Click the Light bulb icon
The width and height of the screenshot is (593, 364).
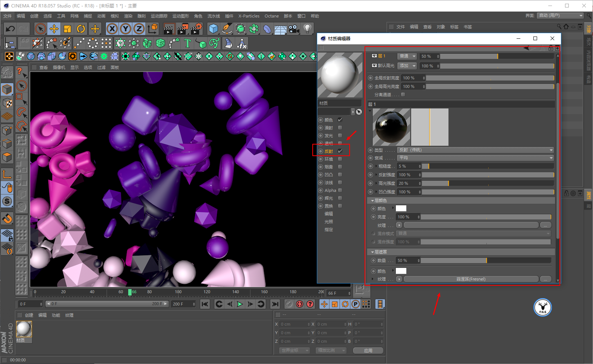(307, 29)
